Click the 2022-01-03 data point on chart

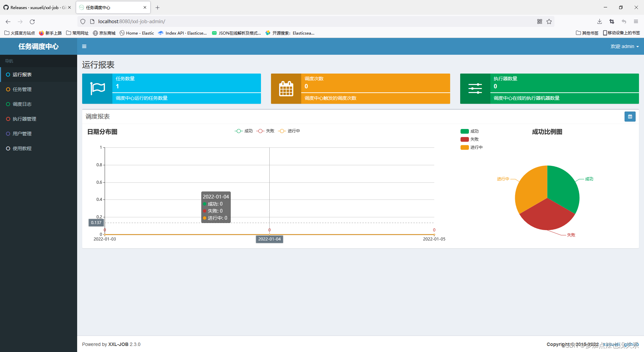[x=105, y=234]
